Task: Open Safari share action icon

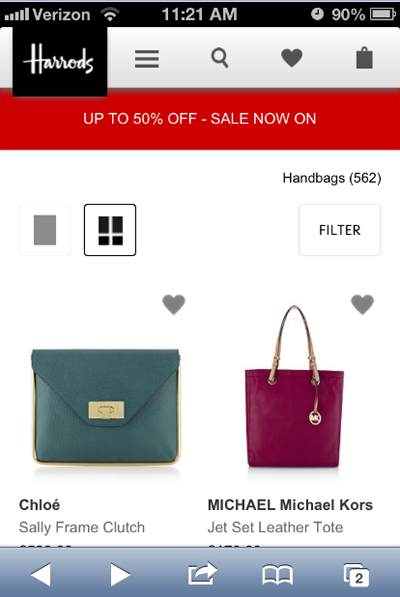Action: (x=202, y=573)
